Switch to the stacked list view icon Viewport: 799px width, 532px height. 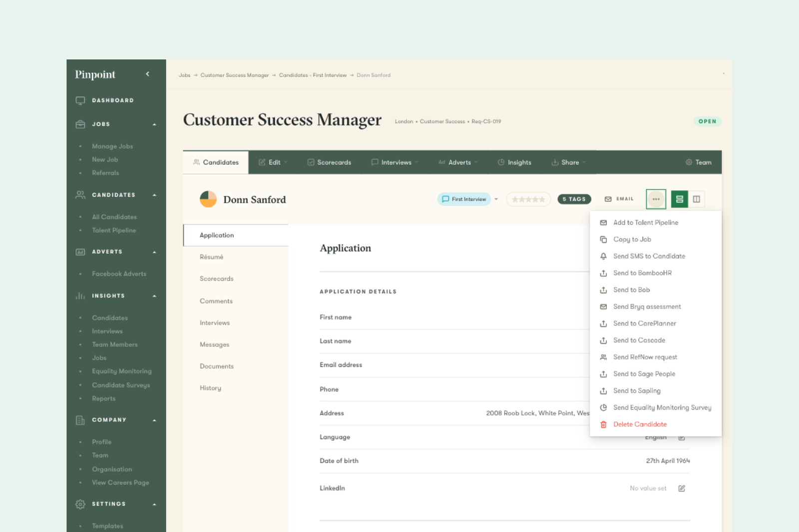(679, 199)
